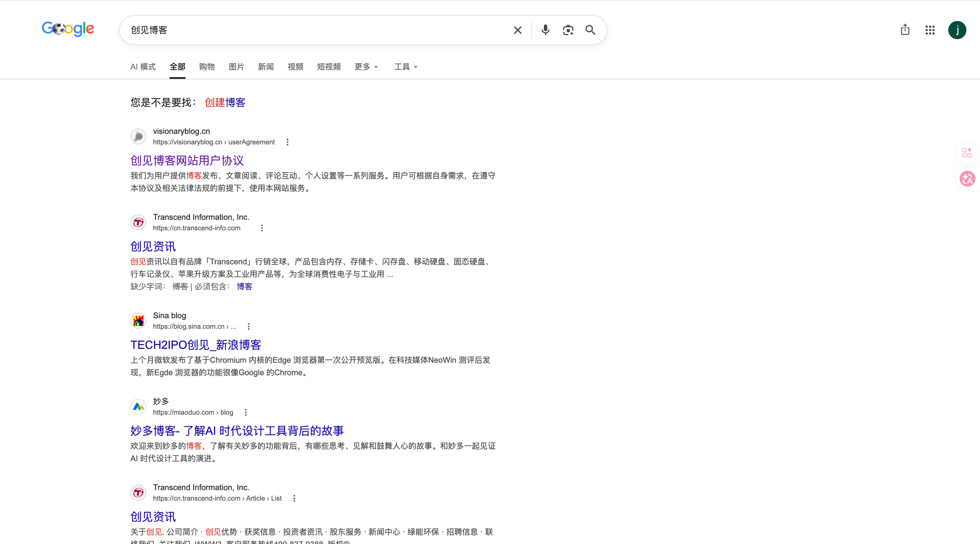Open the Google apps grid
980x544 pixels.
[x=930, y=30]
